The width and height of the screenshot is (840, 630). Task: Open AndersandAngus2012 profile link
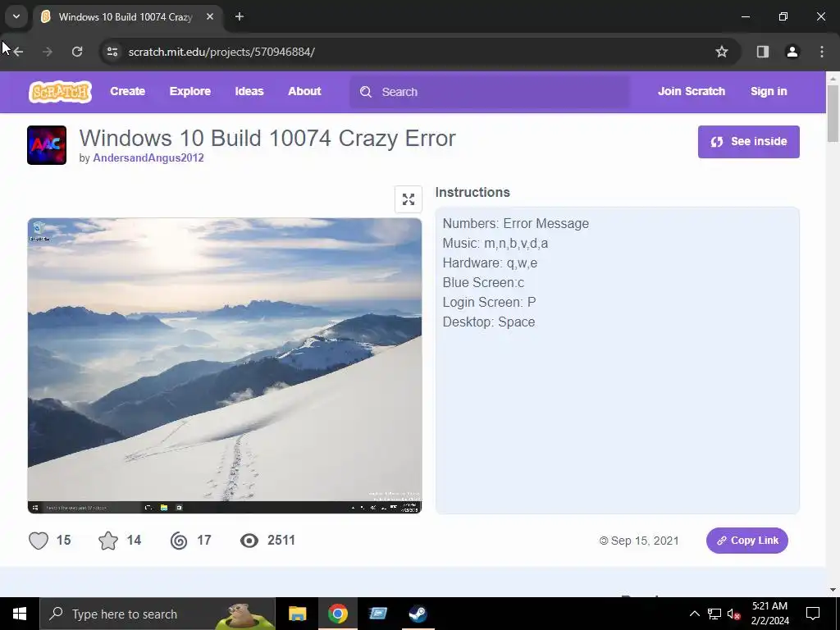click(x=148, y=157)
